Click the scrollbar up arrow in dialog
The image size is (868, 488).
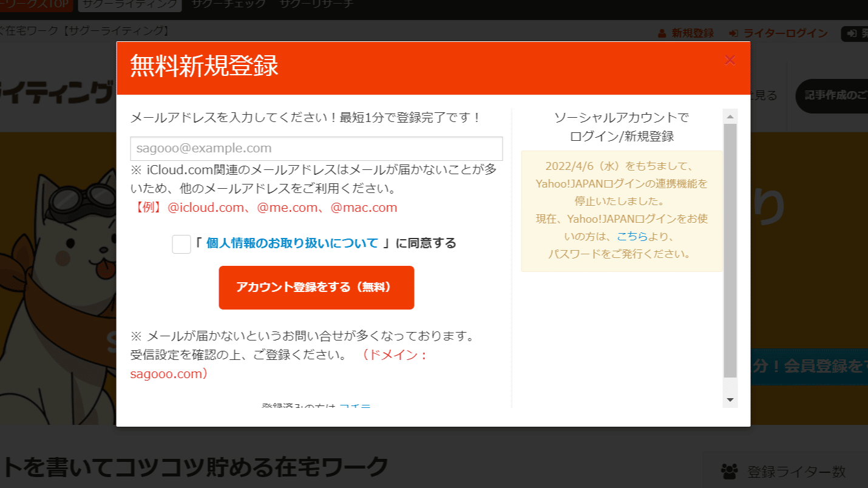730,117
